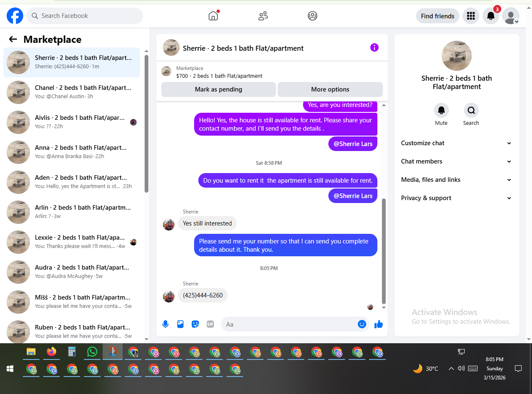The height and width of the screenshot is (394, 532).
Task: Click the phone number (425)444-6260 message
Action: point(203,295)
